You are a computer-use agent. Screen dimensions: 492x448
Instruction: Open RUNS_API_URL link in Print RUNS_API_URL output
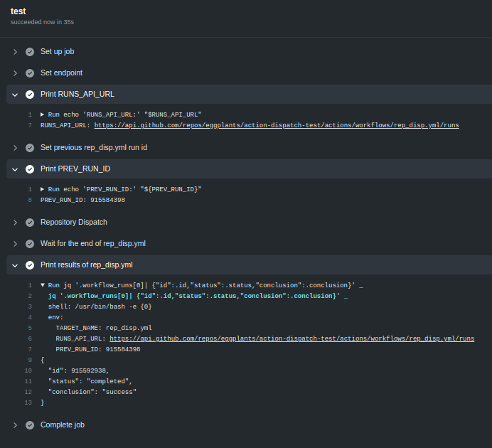pos(277,125)
